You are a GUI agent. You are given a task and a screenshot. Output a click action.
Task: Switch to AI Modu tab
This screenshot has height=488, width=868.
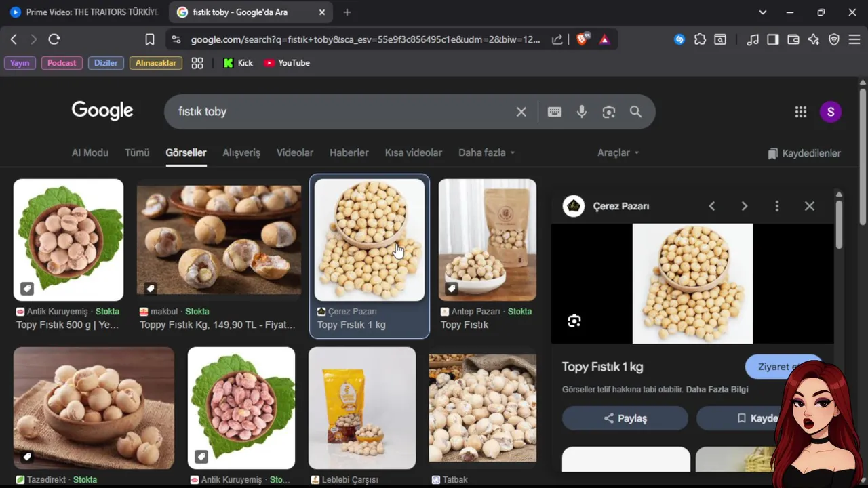(x=90, y=152)
